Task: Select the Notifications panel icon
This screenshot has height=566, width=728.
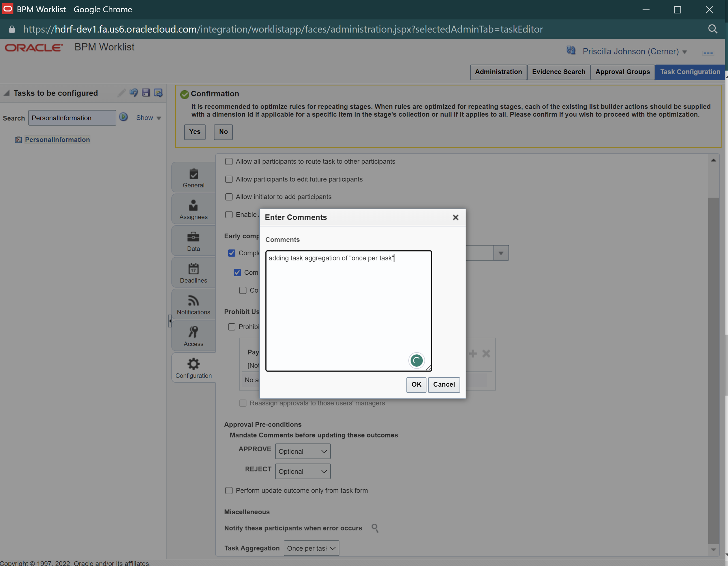Action: [193, 304]
